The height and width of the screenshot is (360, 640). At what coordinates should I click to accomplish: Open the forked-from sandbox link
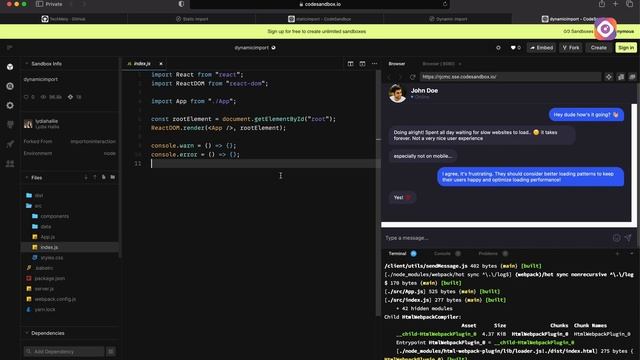pyautogui.click(x=93, y=141)
